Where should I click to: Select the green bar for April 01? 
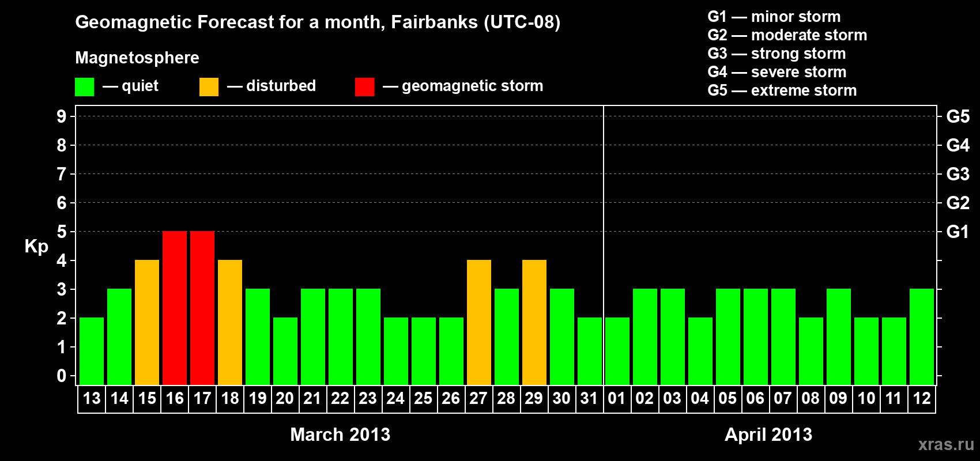tap(617, 352)
